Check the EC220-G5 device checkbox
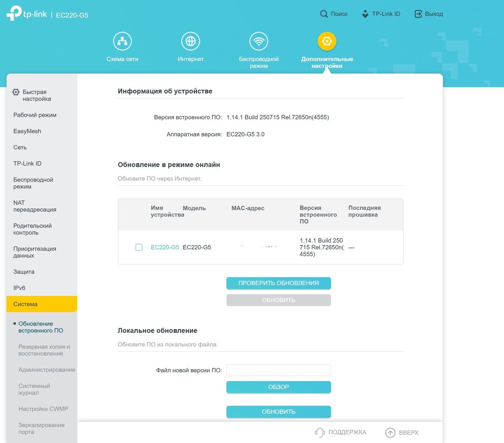The height and width of the screenshot is (443, 504). (x=139, y=248)
